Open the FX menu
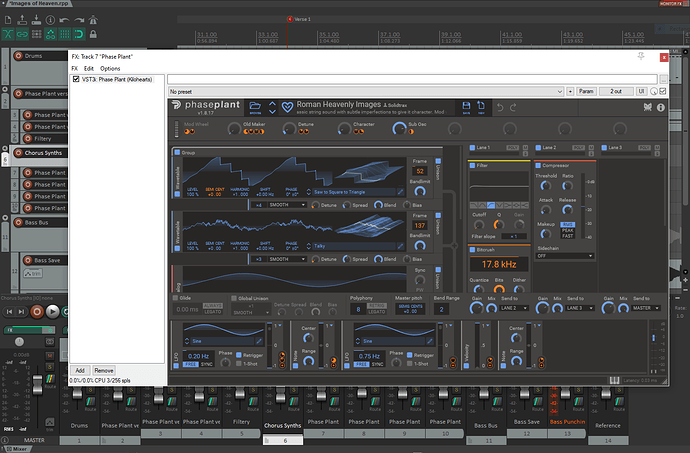 click(75, 68)
